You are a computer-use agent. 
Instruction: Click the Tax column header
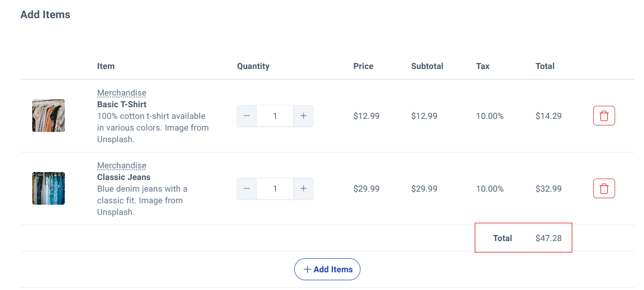point(483,66)
